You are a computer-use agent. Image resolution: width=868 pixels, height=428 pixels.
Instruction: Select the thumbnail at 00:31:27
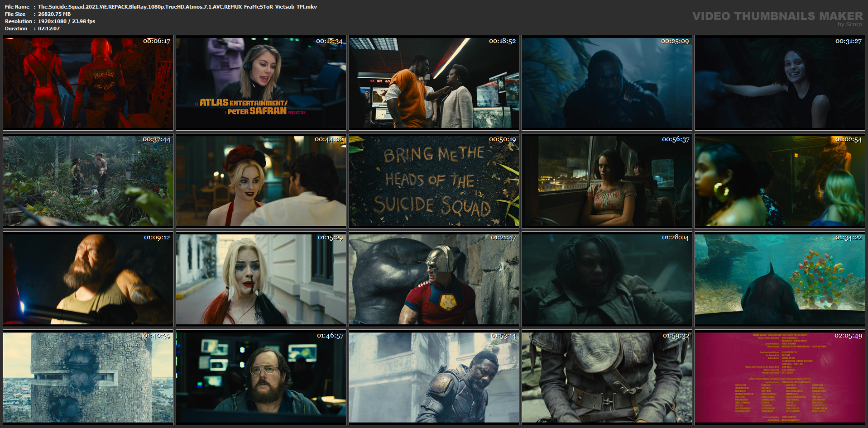click(x=780, y=83)
